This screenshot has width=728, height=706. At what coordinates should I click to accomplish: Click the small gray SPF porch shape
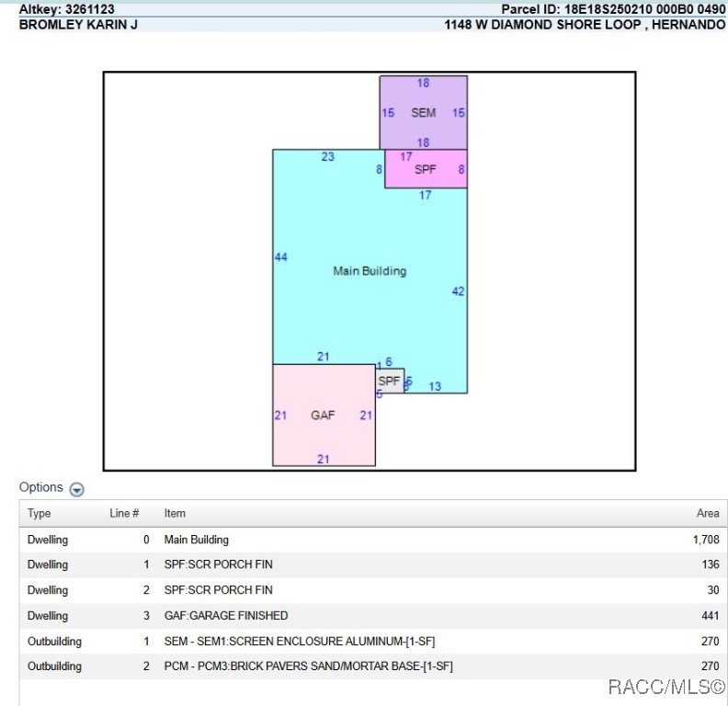pyautogui.click(x=390, y=381)
